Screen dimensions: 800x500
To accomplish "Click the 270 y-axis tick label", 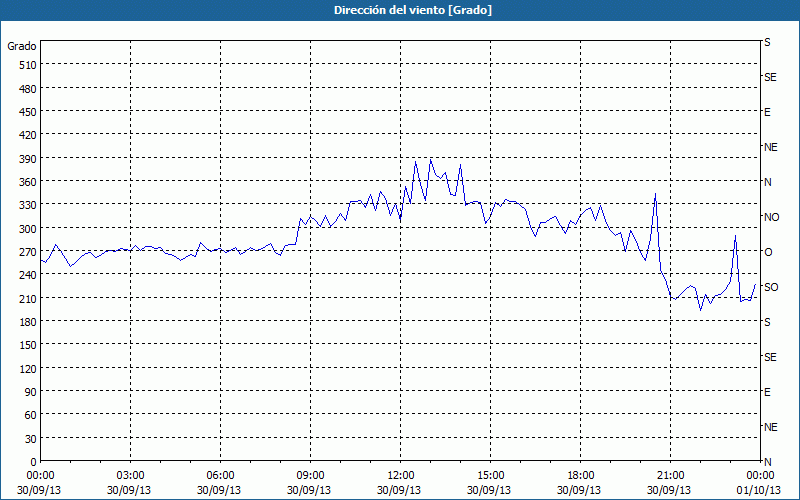I will click(28, 252).
